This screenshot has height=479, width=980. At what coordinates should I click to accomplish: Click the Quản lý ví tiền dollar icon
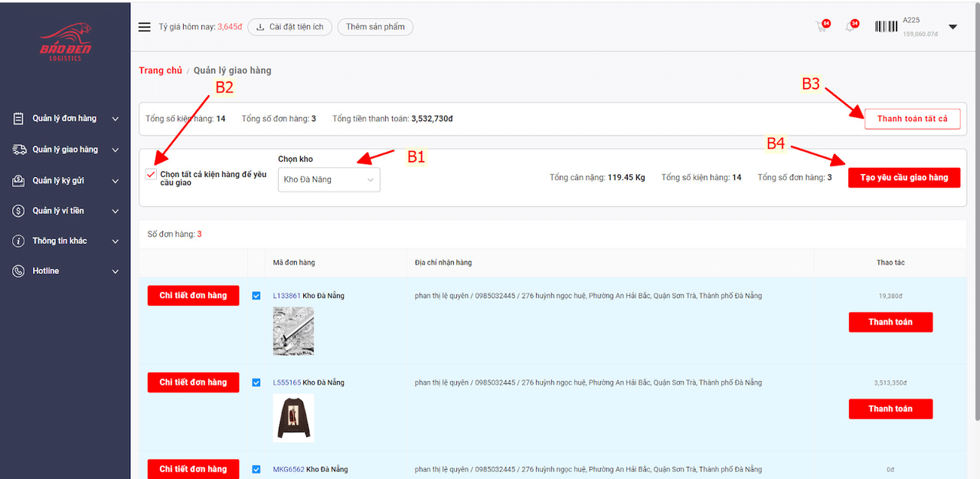coord(18,211)
